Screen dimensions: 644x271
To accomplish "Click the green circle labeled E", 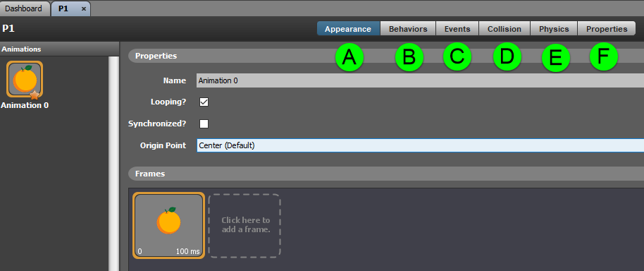I will pyautogui.click(x=556, y=58).
